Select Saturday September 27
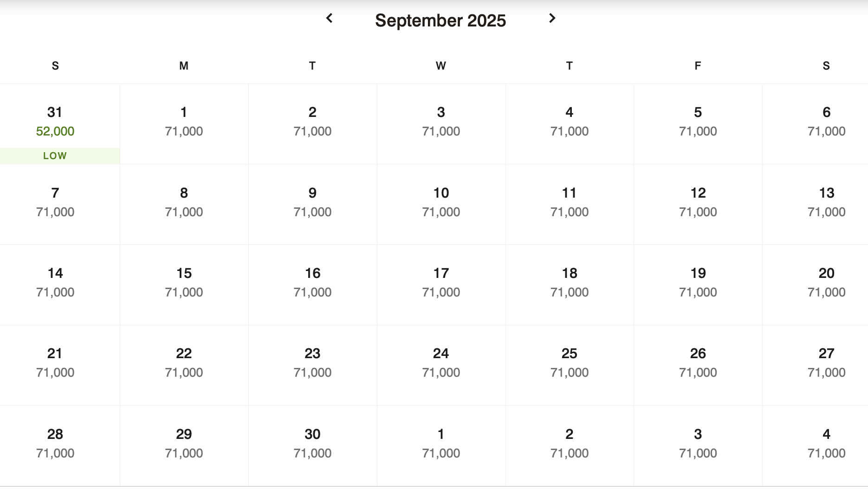 tap(826, 363)
